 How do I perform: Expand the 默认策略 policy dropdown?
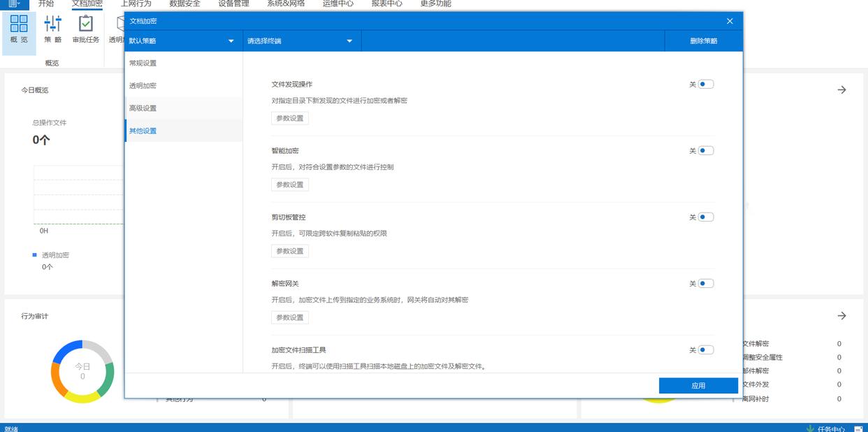tap(182, 41)
